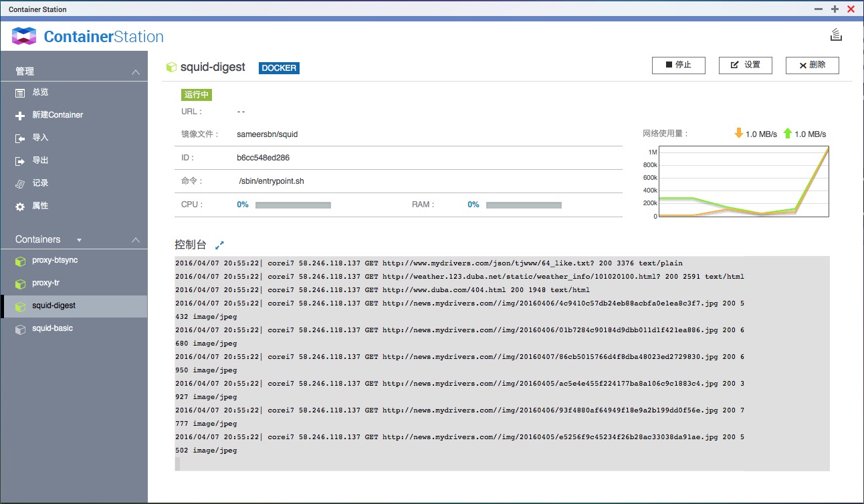Viewport: 864px width, 504px height.
Task: Select the proxy-btsync container
Action: tap(74, 261)
